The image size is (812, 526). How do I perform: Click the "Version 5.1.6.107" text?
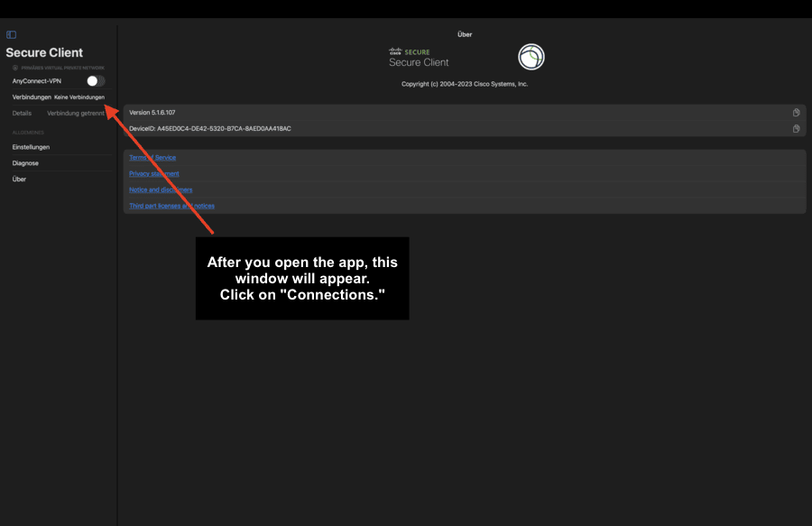point(152,113)
